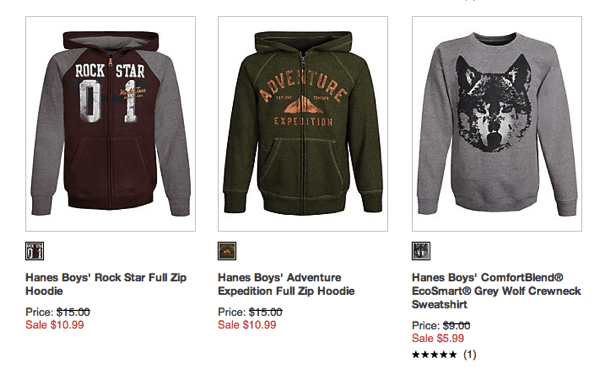Click the Price label under Adventure Expedition hoodie
The image size is (600, 369).
232,312
